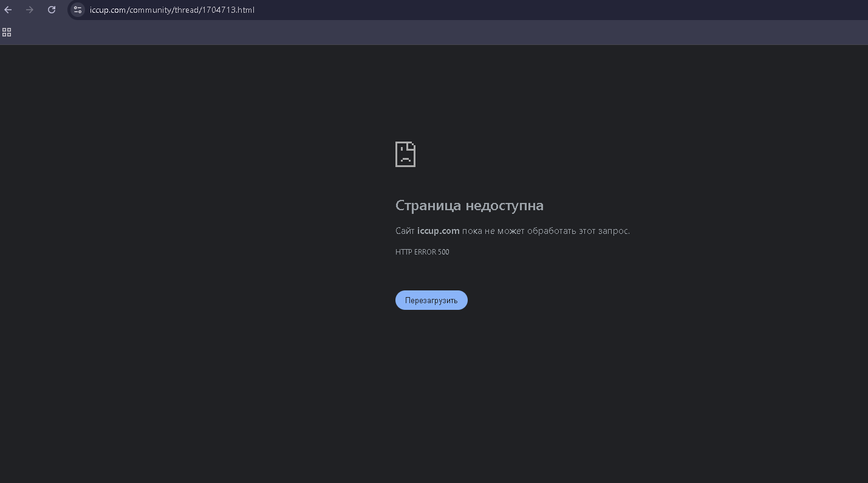This screenshot has height=483, width=868.
Task: Click the bold "iccup.com" text in message
Action: pos(439,231)
